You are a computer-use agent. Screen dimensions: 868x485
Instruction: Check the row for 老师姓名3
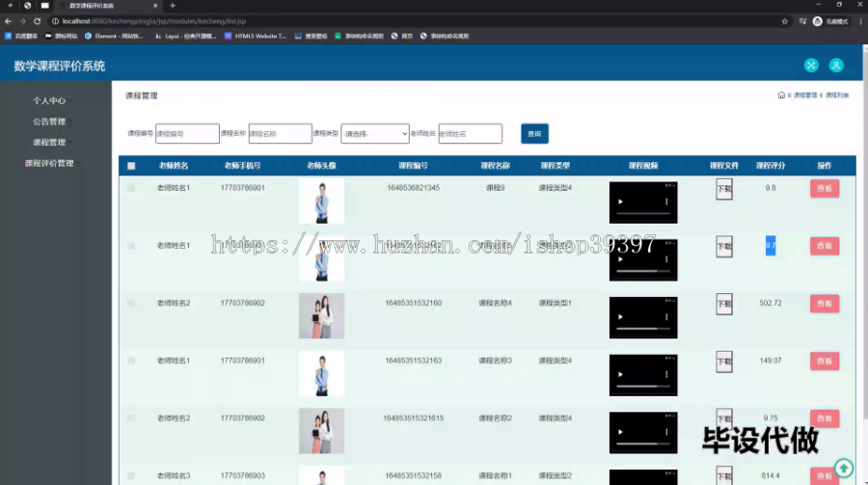point(131,476)
